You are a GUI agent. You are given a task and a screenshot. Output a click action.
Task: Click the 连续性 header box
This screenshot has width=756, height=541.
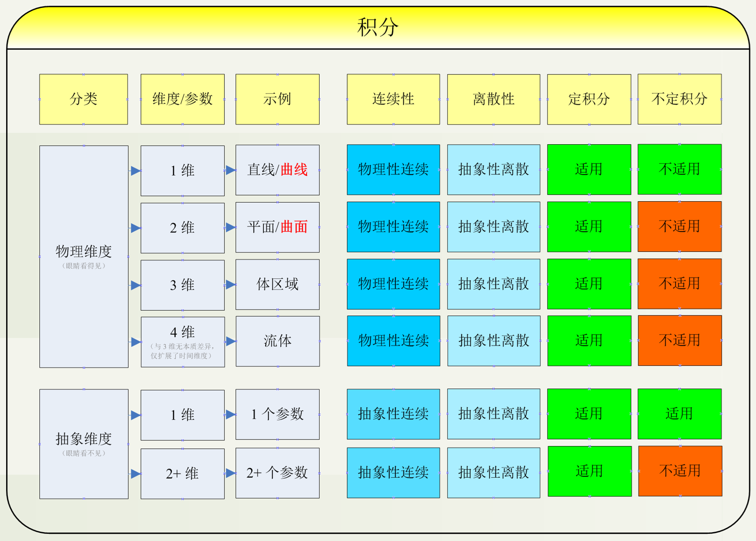[393, 99]
